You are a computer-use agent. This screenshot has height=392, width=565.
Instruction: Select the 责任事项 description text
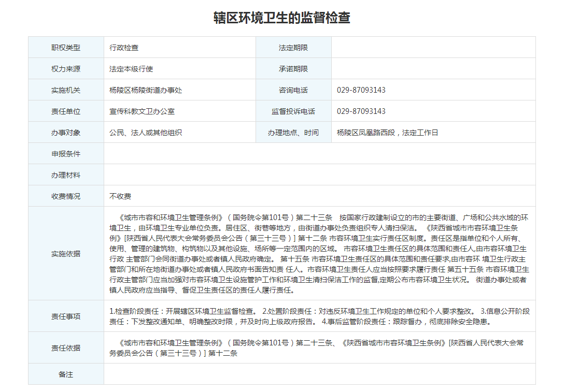point(319,316)
